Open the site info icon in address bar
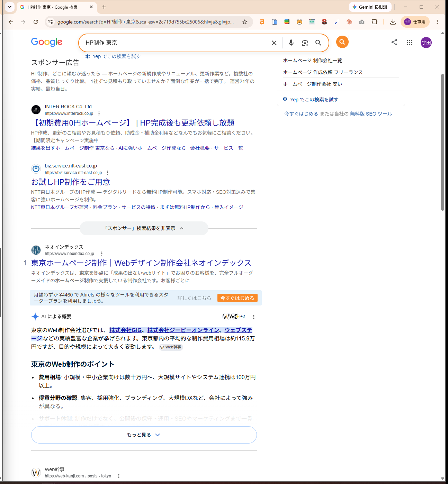The image size is (448, 484). point(51,22)
